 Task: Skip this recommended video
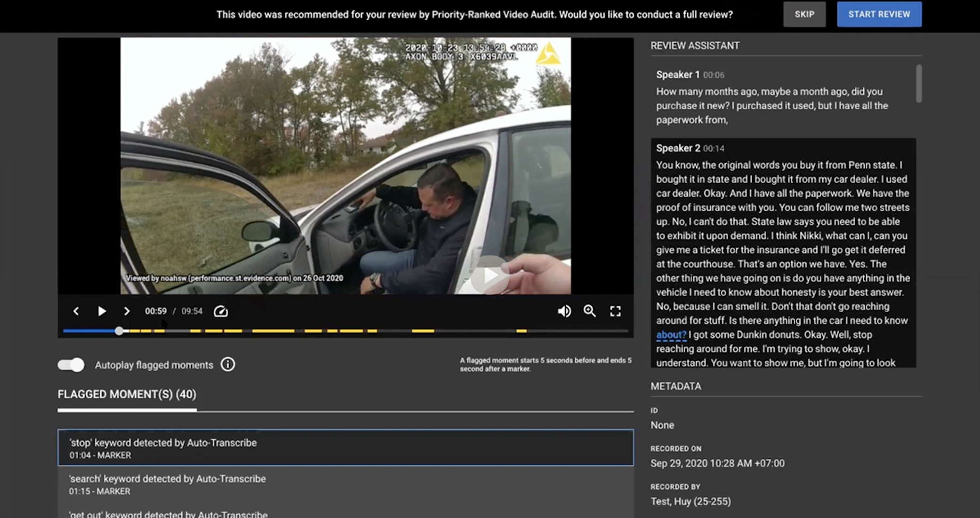tap(804, 15)
